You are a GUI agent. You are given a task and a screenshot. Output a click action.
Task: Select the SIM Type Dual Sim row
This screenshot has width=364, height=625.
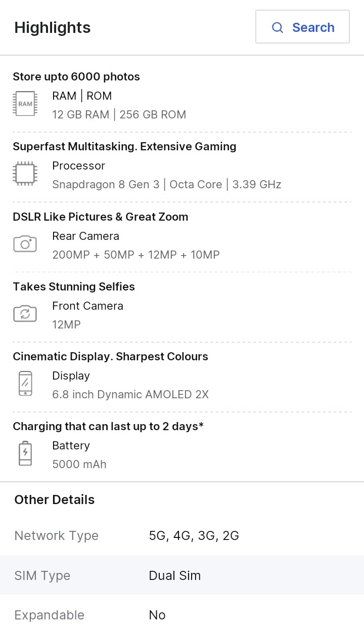[x=182, y=575]
